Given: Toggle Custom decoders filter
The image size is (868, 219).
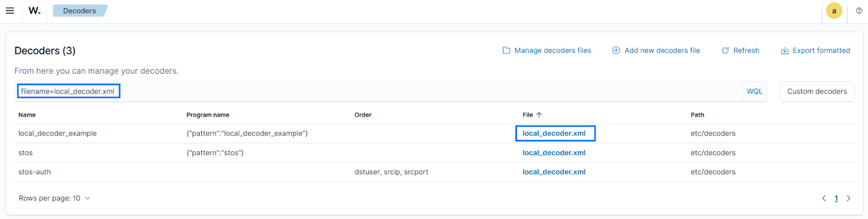Looking at the screenshot, I should pos(816,92).
